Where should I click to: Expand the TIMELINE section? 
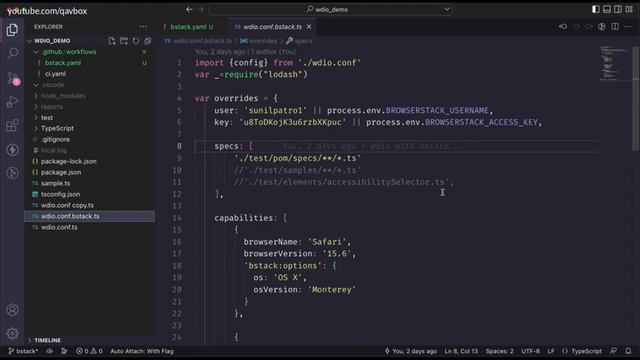pyautogui.click(x=47, y=340)
